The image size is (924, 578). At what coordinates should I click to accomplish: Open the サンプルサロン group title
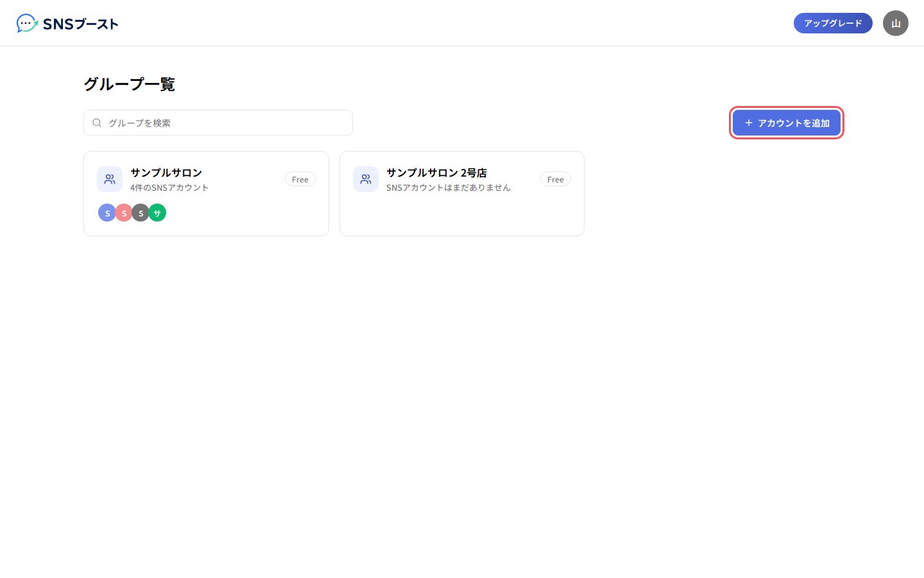pyautogui.click(x=166, y=173)
